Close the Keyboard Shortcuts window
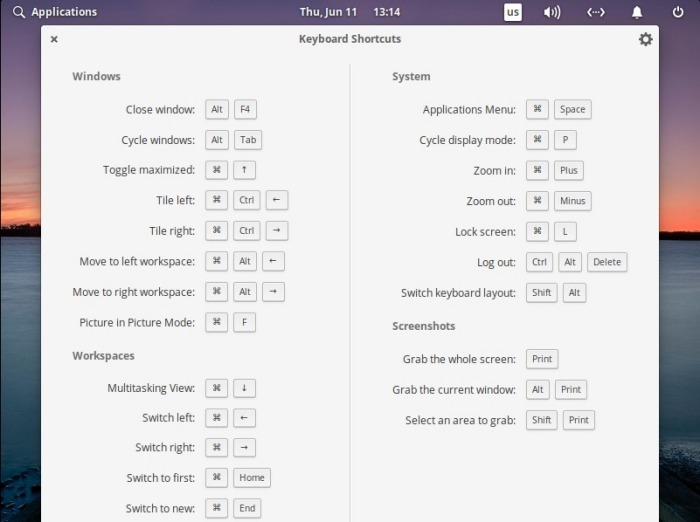Image resolution: width=700 pixels, height=522 pixels. pyautogui.click(x=54, y=40)
